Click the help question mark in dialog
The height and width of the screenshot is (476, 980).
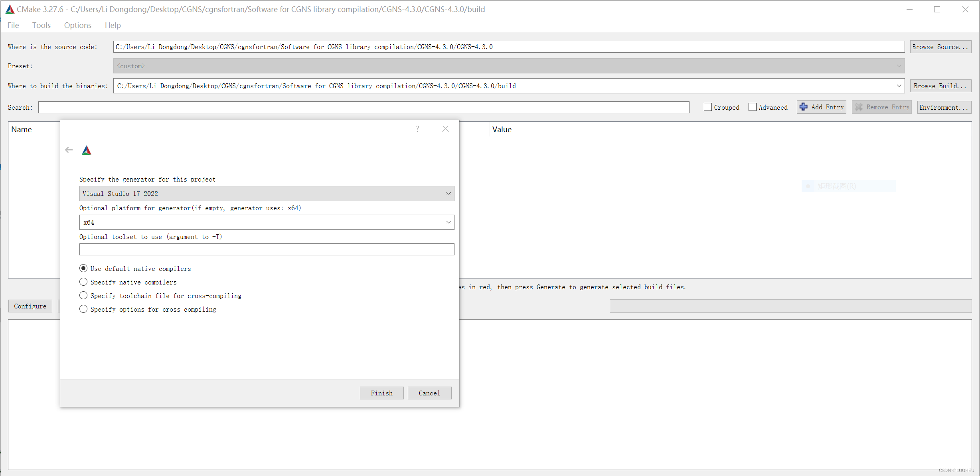coord(417,128)
